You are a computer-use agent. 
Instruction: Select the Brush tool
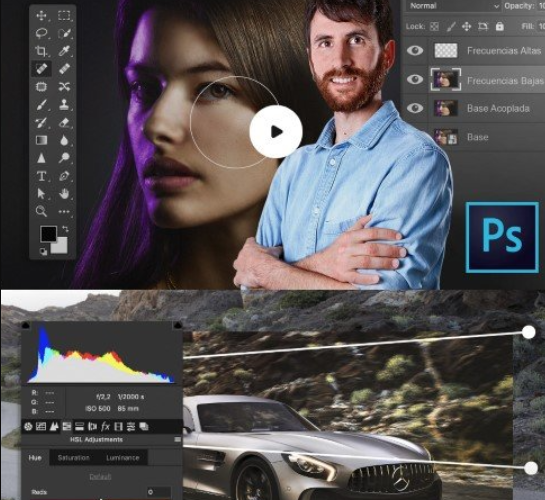(41, 105)
